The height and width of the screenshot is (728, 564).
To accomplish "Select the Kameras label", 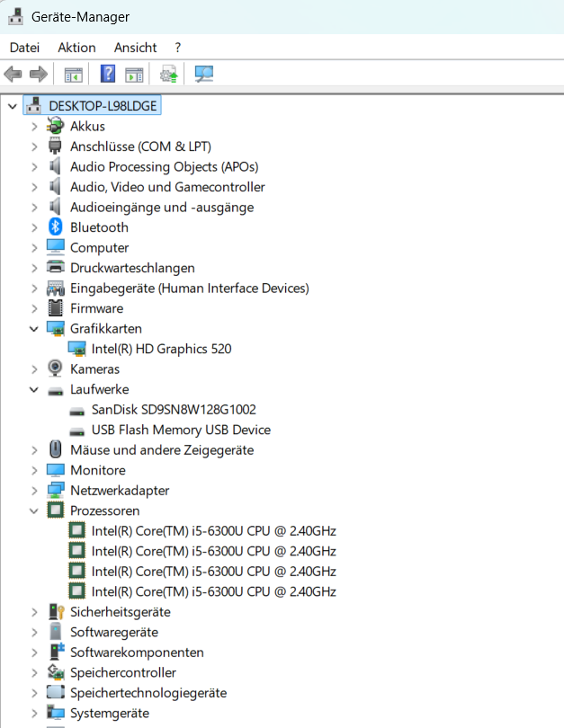I will pos(94,369).
